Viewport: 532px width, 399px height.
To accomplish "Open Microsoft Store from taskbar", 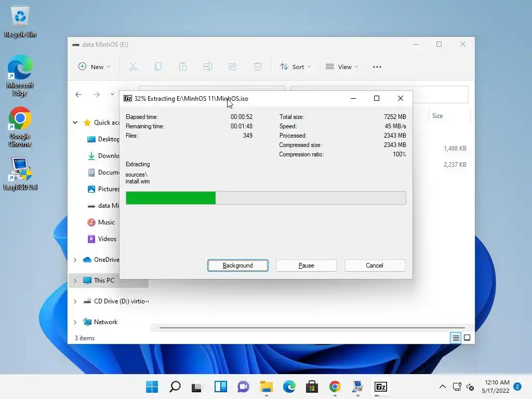I will [312, 387].
